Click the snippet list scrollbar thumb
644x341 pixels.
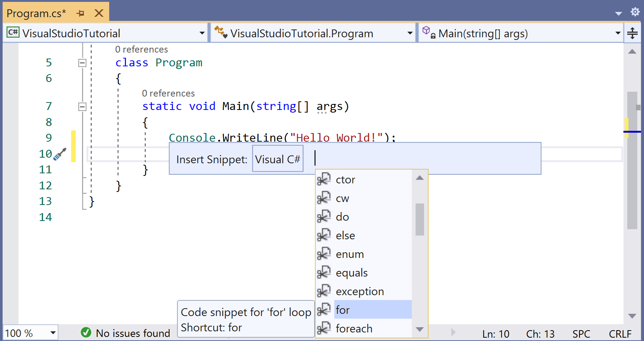coord(420,219)
